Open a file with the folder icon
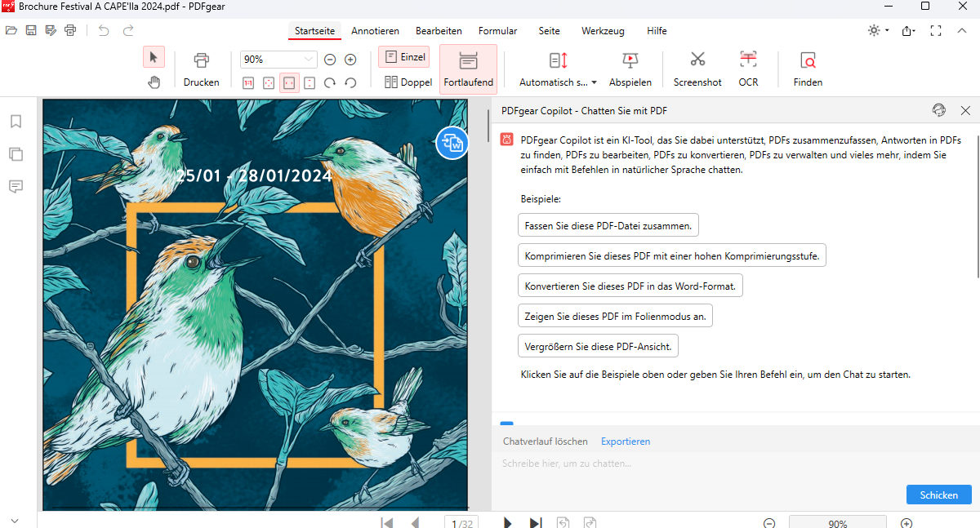 (11, 31)
